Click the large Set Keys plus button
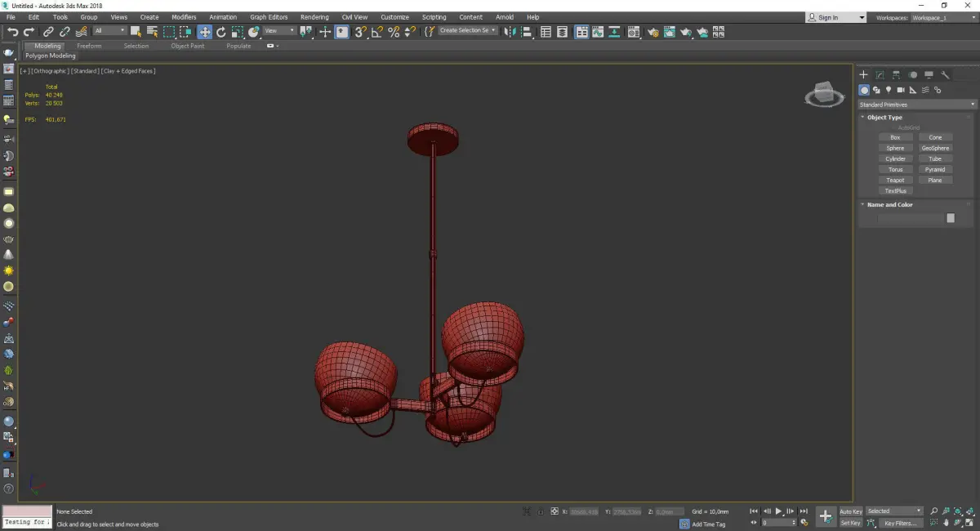980x531 pixels. 826,516
